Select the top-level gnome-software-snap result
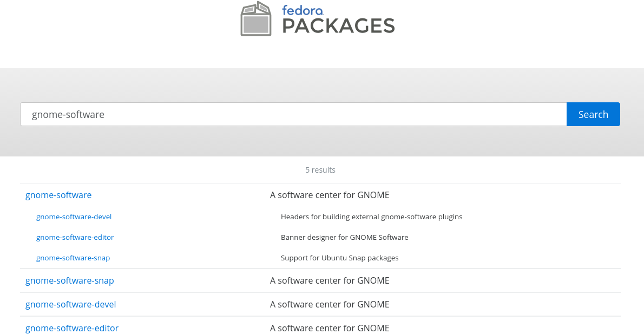The image size is (644, 334). coord(70,280)
